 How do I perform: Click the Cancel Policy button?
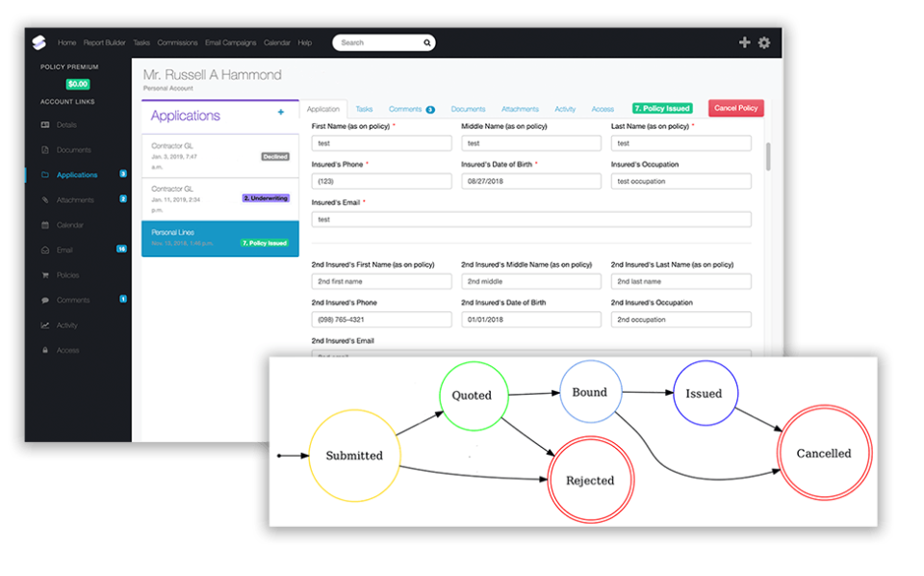(x=735, y=109)
